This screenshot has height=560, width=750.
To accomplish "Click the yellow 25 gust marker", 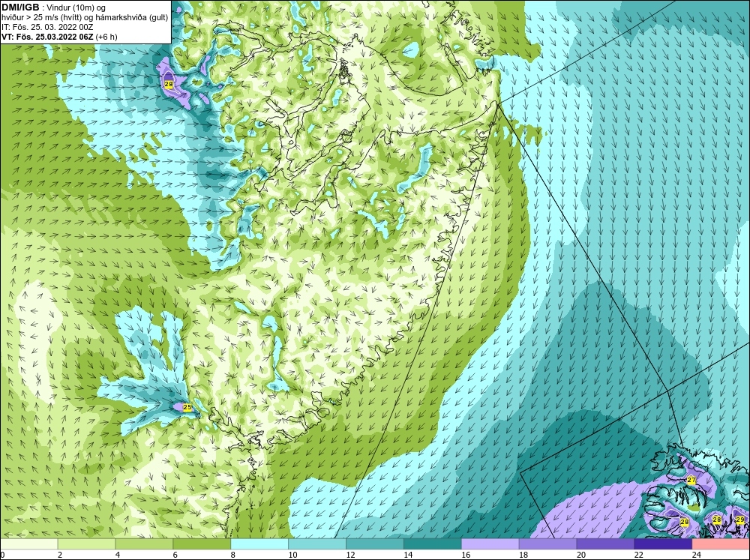I will tap(187, 407).
